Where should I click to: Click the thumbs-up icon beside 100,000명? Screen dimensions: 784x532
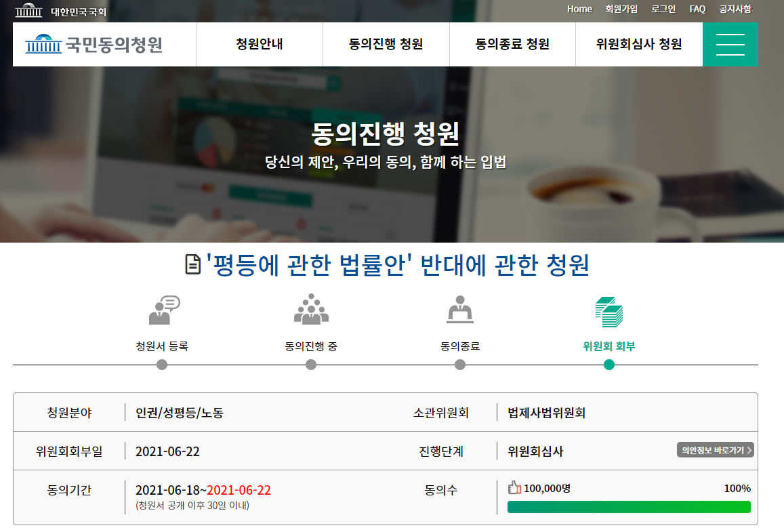click(514, 487)
